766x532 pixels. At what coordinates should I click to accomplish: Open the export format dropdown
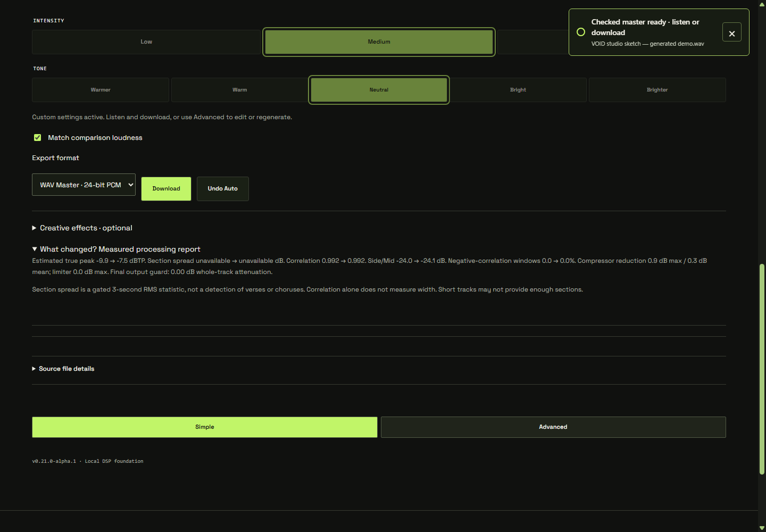(84, 185)
